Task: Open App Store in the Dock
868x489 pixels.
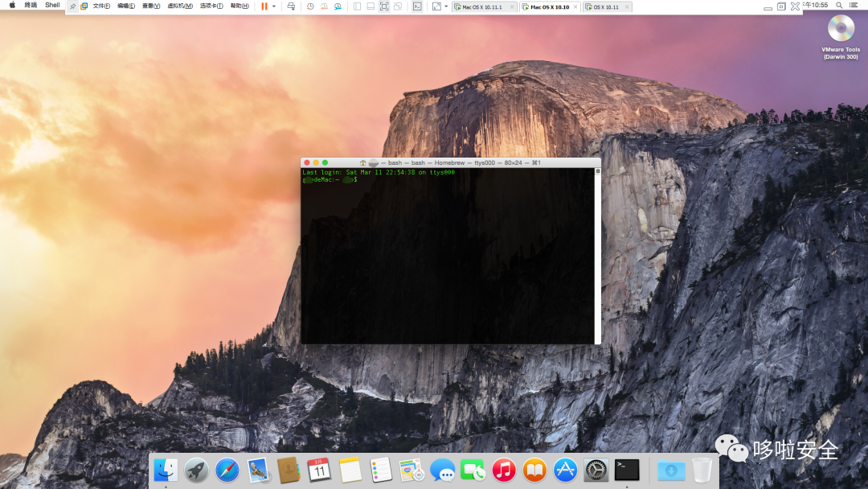Action: tap(565, 471)
